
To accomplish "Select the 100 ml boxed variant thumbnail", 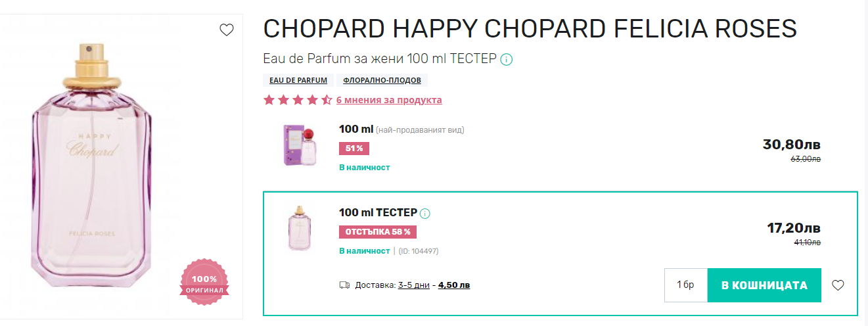I will 300,145.
